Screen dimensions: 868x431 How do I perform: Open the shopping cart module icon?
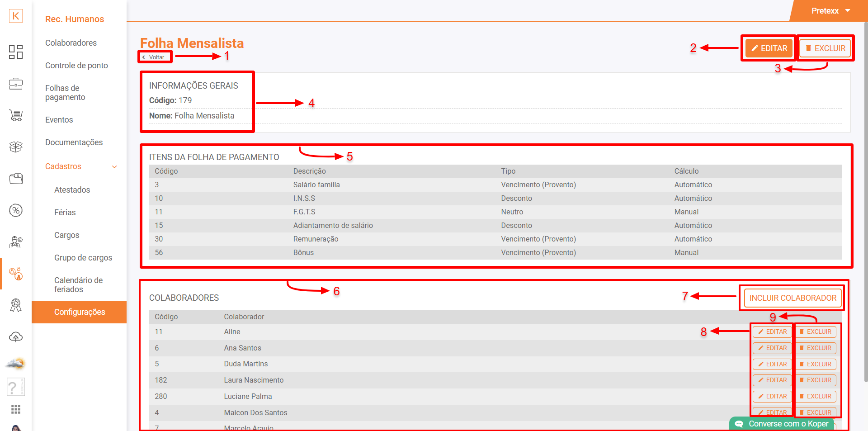16,115
